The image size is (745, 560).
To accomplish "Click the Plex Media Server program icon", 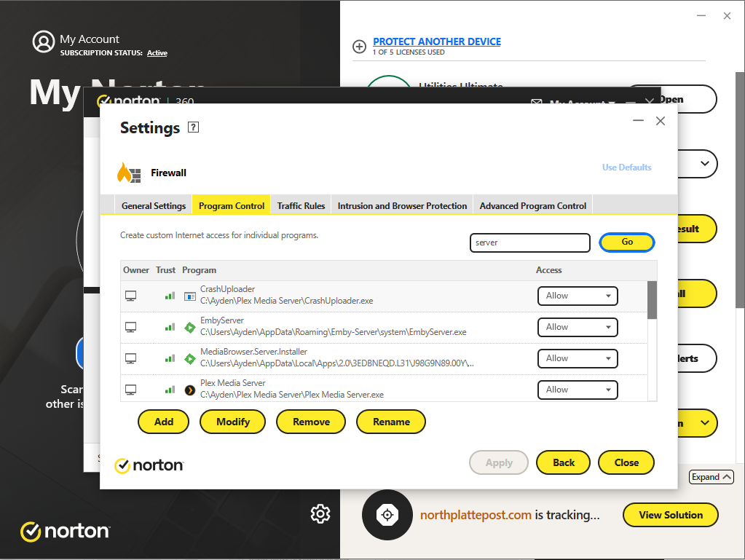I will [x=190, y=390].
